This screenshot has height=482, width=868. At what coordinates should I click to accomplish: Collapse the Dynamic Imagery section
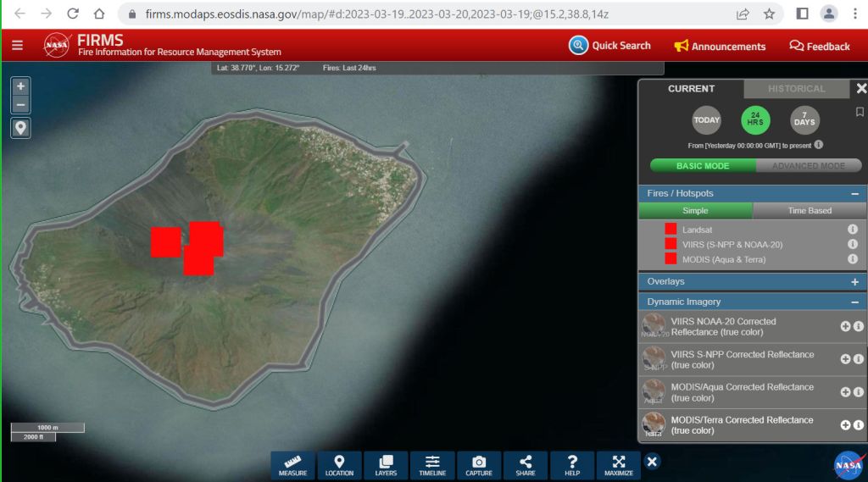click(854, 302)
